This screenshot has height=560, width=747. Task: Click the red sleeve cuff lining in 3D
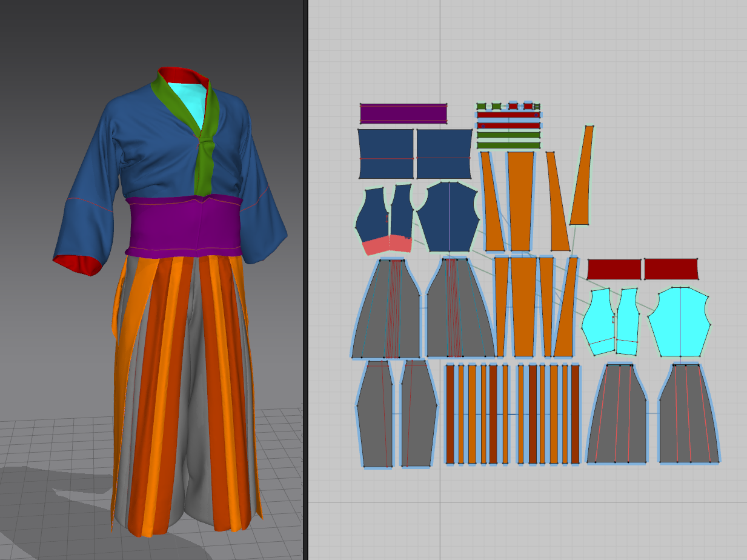point(79,265)
